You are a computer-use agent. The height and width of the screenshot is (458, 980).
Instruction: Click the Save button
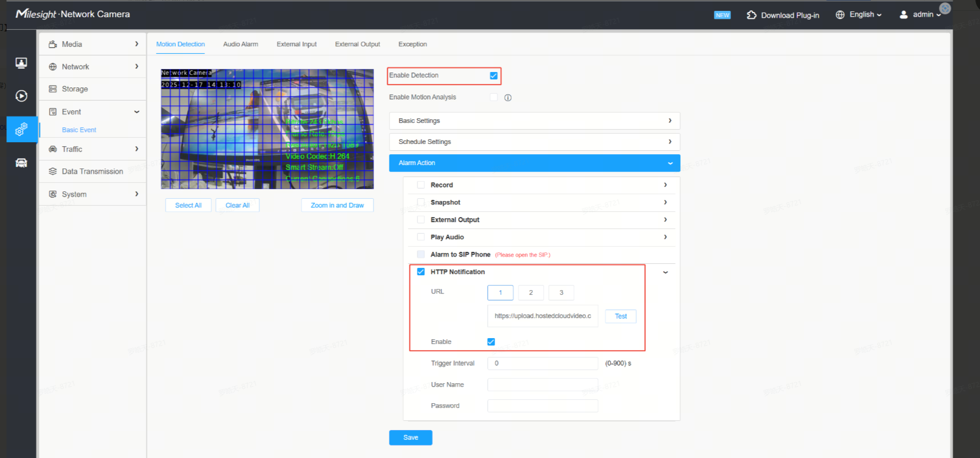click(411, 437)
